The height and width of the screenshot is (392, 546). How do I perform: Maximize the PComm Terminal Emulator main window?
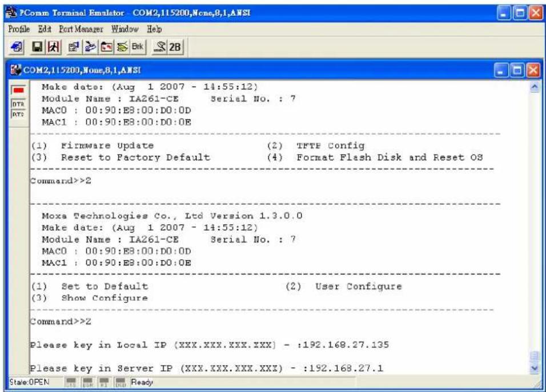pyautogui.click(x=520, y=14)
